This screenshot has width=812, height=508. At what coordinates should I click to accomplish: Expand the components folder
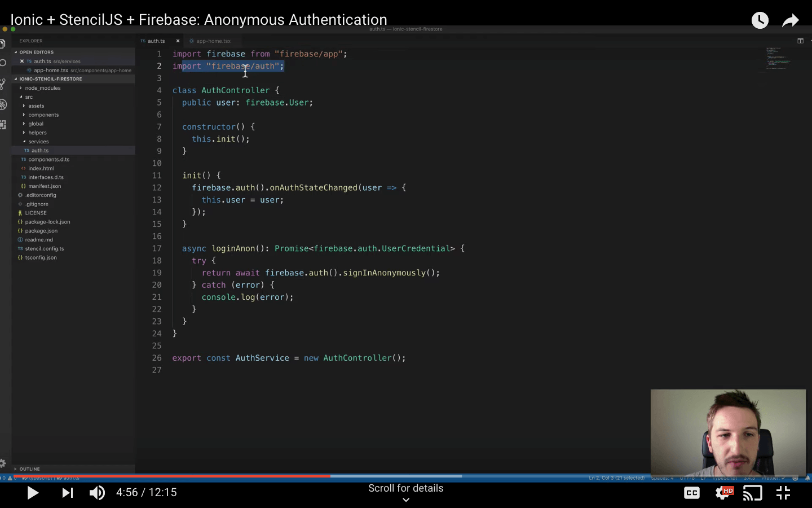pyautogui.click(x=43, y=115)
